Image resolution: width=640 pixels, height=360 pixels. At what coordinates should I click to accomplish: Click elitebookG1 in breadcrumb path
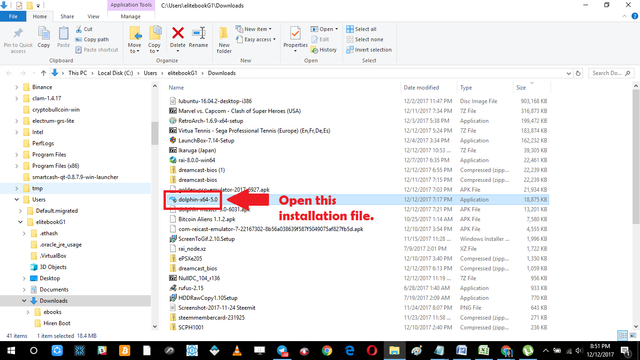tap(182, 73)
